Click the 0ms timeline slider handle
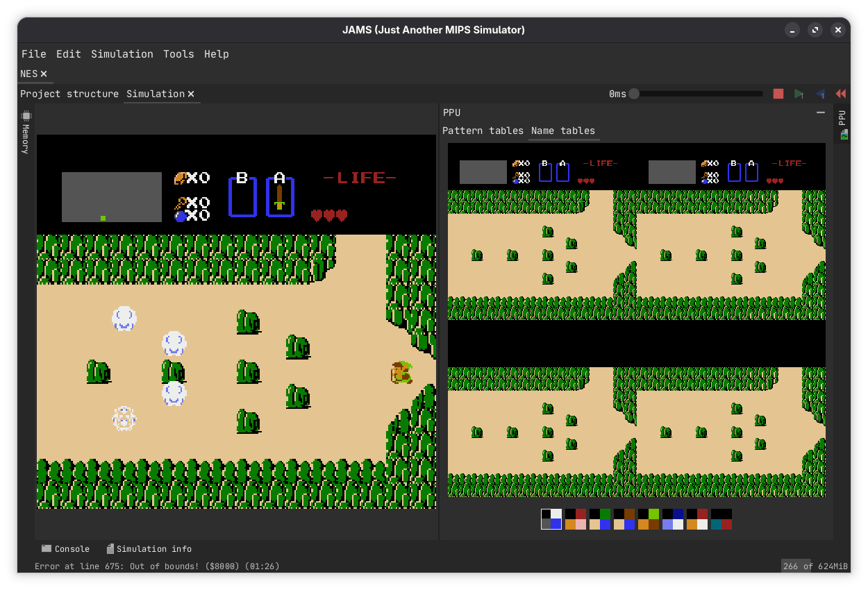 635,93
